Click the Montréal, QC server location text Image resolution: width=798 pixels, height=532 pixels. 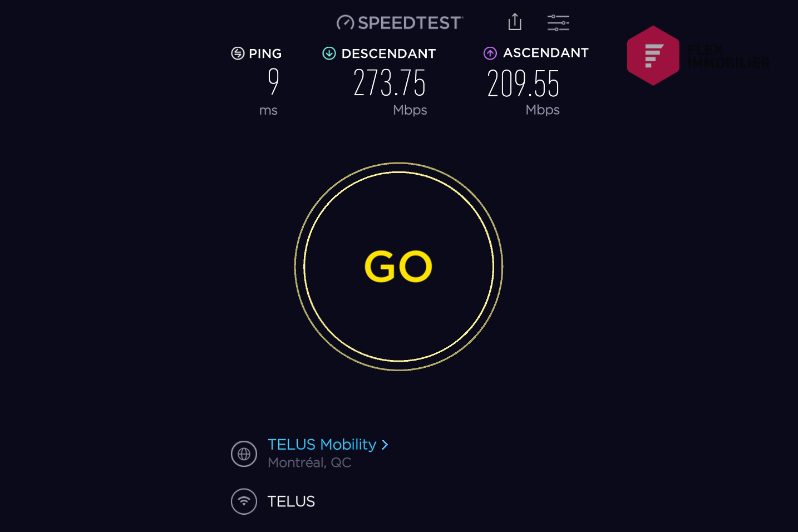309,462
